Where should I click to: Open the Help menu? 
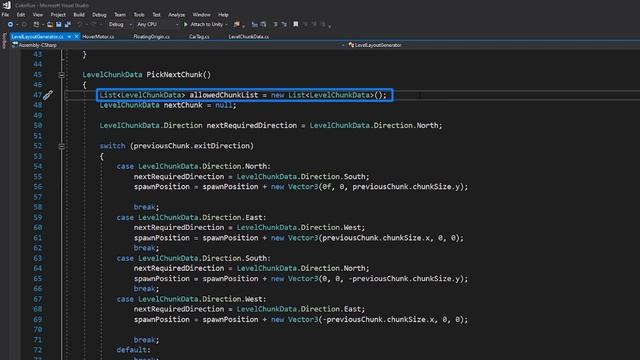[223, 15]
